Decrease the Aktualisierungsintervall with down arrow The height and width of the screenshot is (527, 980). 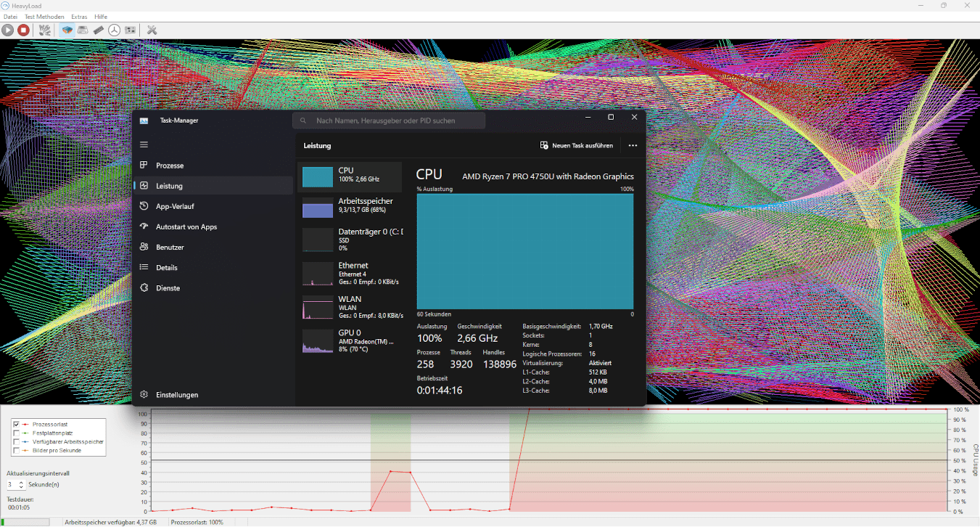(x=21, y=487)
